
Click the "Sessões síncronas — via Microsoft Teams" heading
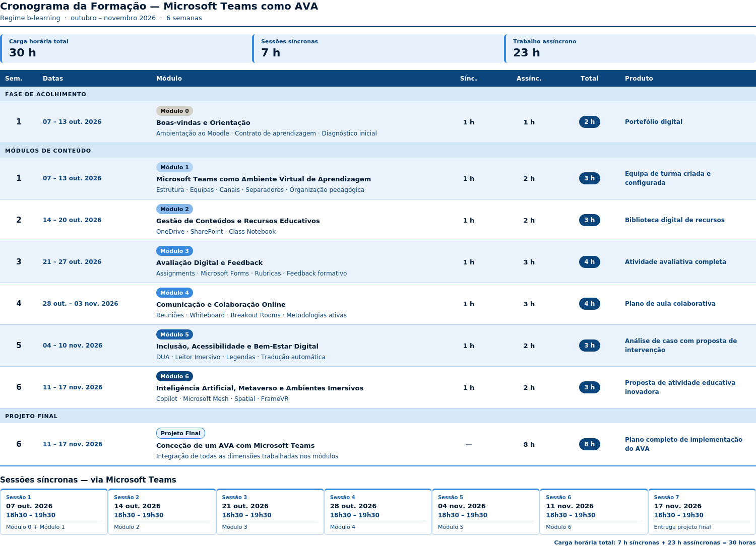88,480
